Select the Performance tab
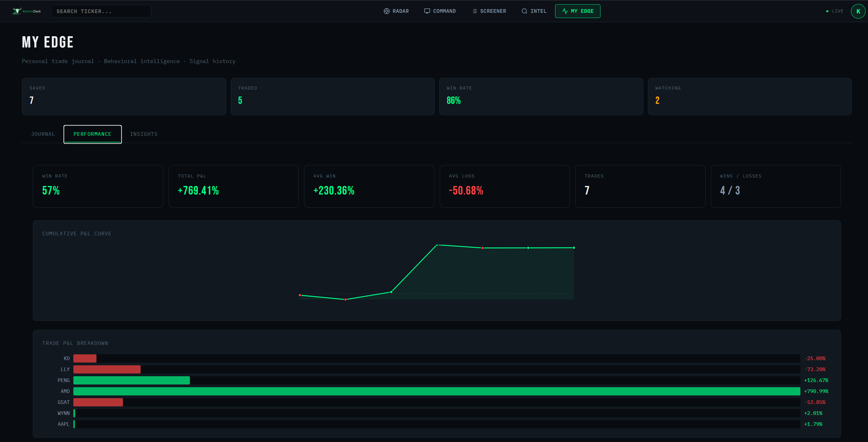 point(92,134)
